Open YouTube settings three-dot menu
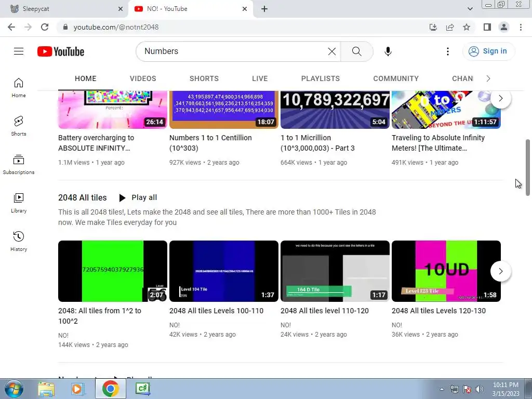Viewport: 532px width, 399px height. [x=447, y=51]
